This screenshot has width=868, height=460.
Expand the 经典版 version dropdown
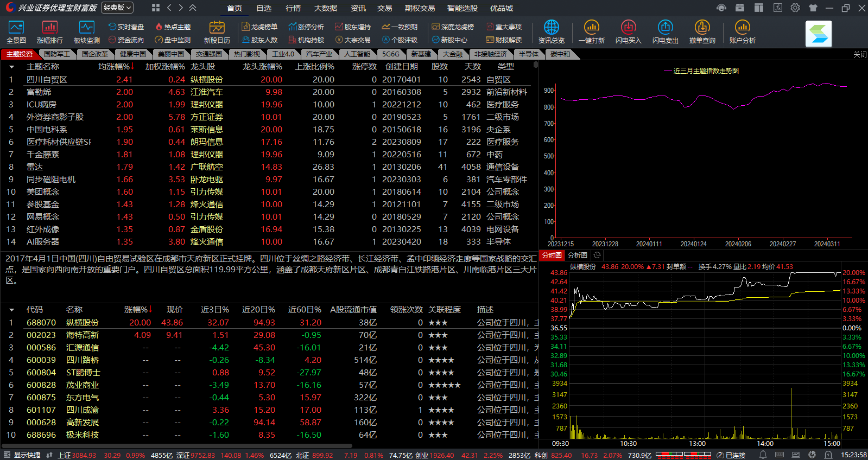tap(118, 8)
